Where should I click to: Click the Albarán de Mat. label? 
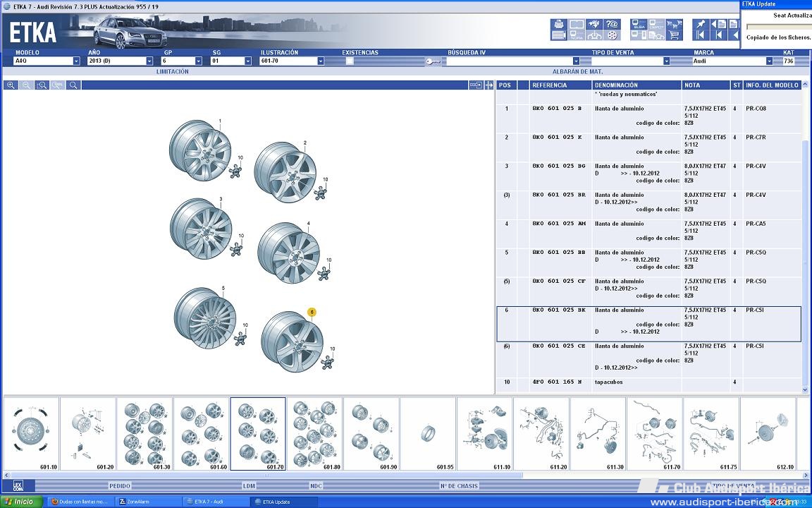(x=577, y=71)
